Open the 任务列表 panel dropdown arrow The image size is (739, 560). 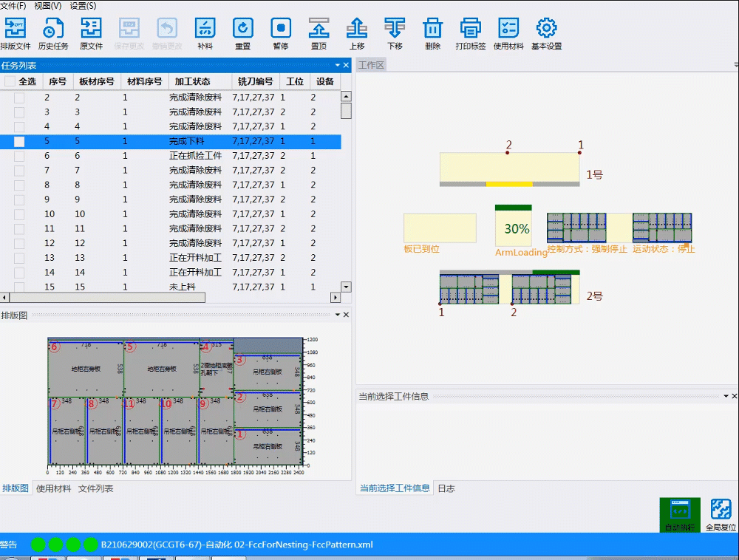click(338, 65)
